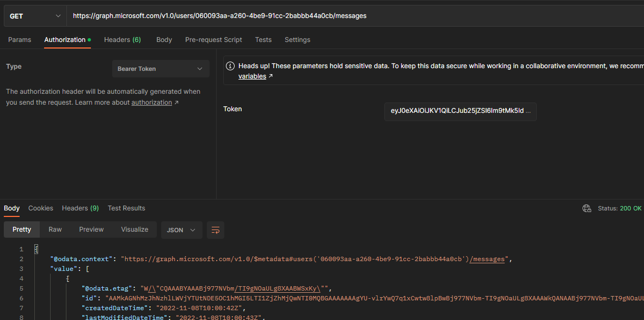Click the network globe lock icon
644x320 pixels.
[x=586, y=209]
